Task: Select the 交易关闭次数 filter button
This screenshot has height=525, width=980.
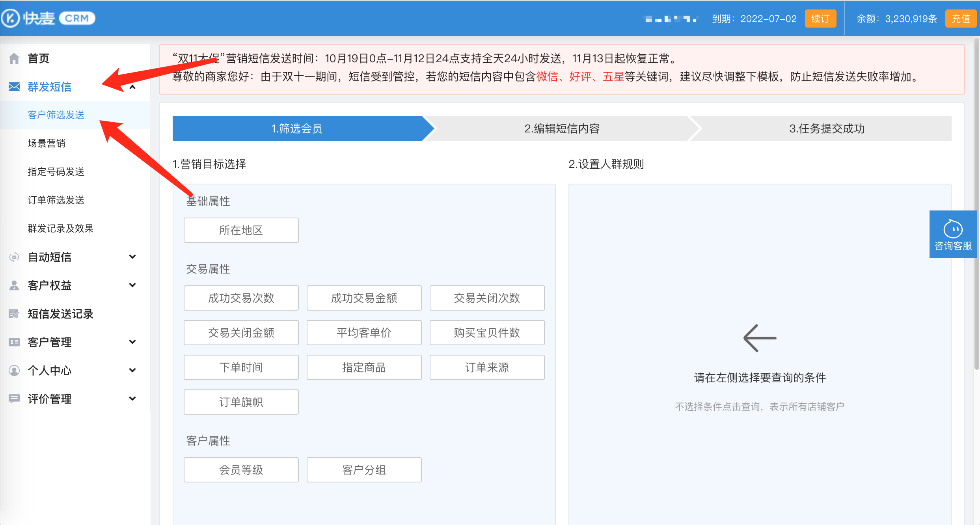Action: tap(487, 298)
